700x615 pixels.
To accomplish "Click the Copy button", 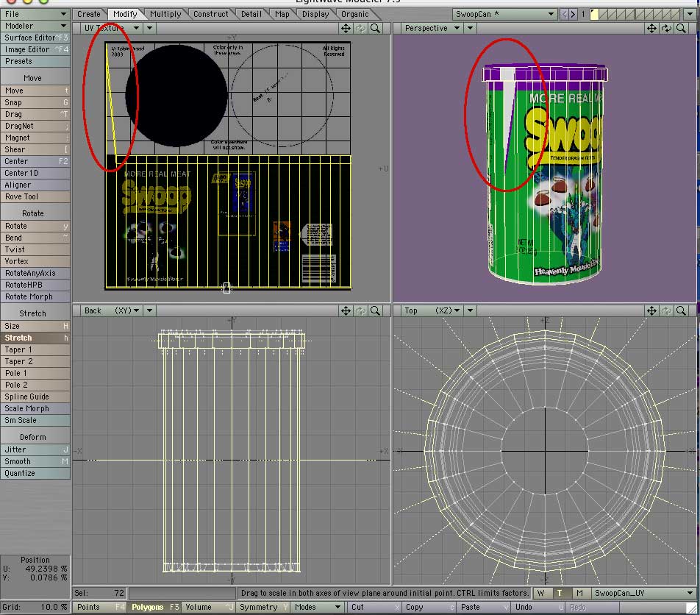I will click(429, 607).
